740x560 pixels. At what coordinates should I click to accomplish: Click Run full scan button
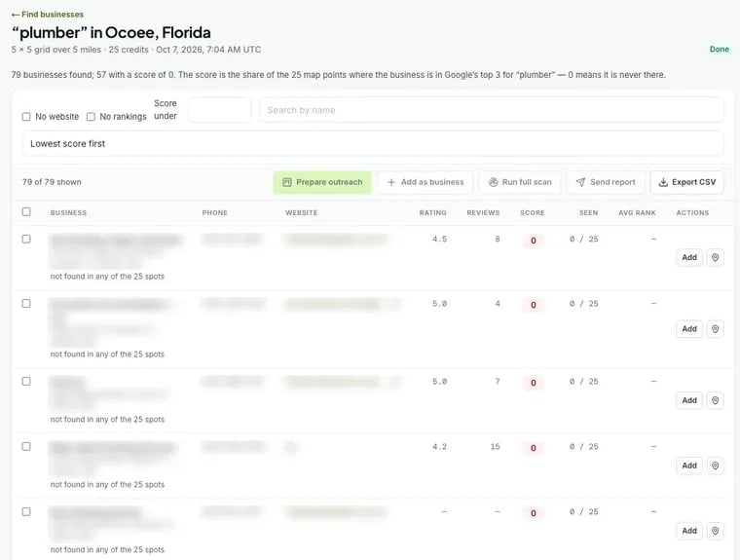tap(520, 182)
